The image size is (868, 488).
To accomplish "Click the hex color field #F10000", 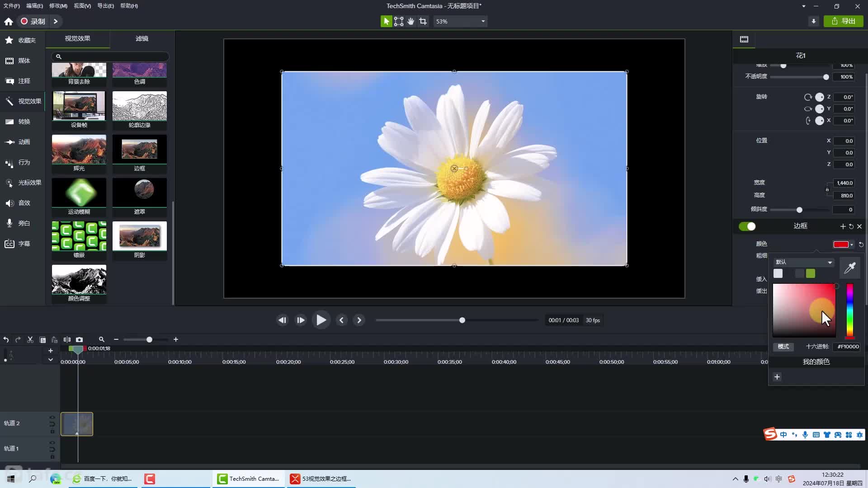I will (x=848, y=347).
